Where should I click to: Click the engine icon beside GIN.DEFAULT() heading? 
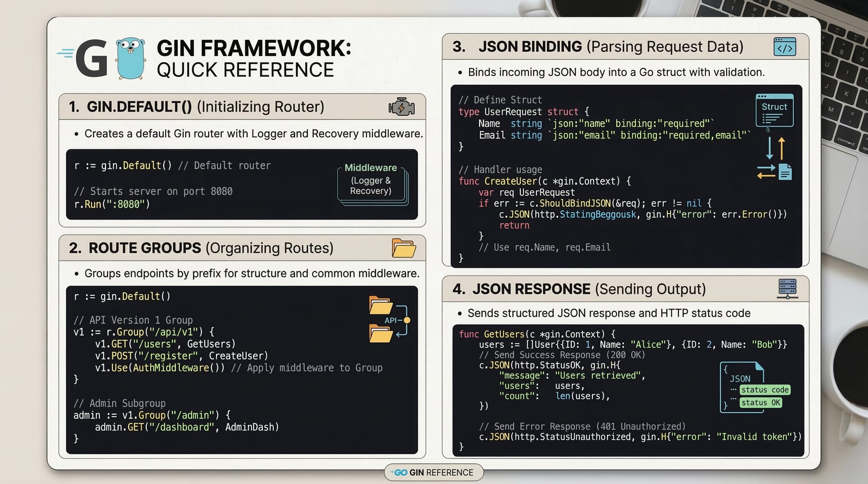click(401, 107)
